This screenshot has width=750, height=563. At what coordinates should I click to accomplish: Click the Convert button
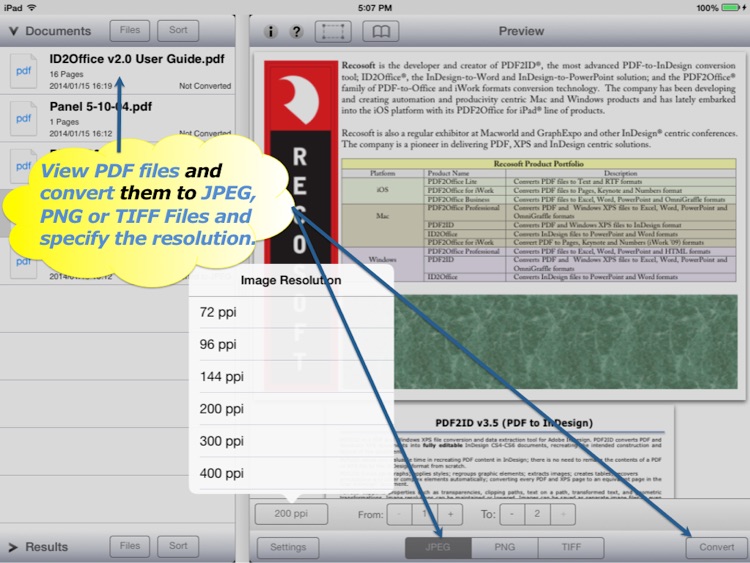pos(717,547)
